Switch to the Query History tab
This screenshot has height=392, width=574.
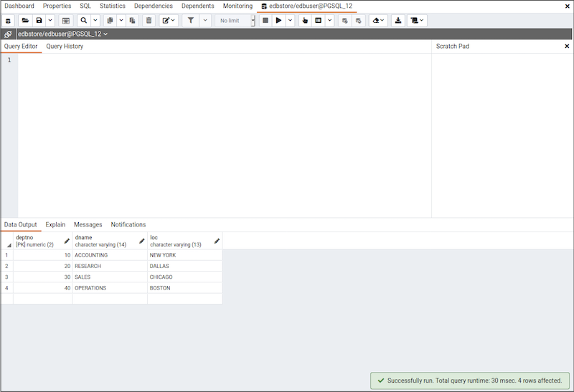[65, 46]
